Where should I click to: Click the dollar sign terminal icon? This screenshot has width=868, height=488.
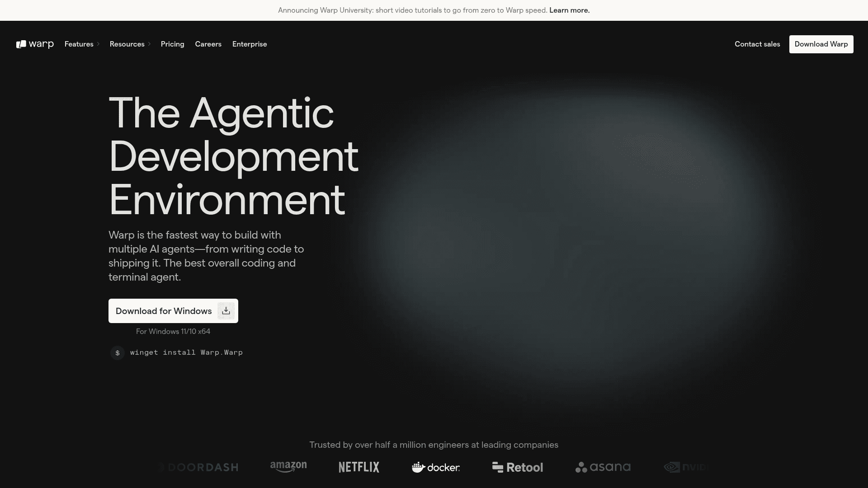pos(118,353)
